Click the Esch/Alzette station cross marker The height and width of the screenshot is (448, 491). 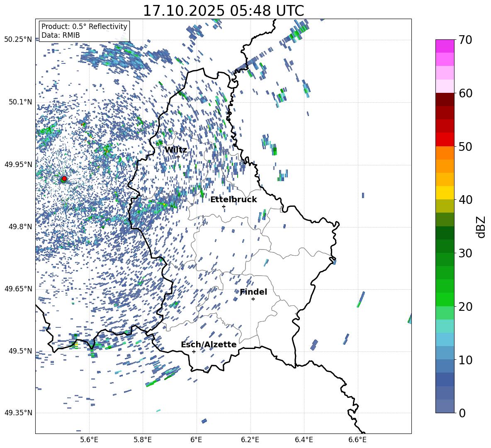tap(194, 351)
